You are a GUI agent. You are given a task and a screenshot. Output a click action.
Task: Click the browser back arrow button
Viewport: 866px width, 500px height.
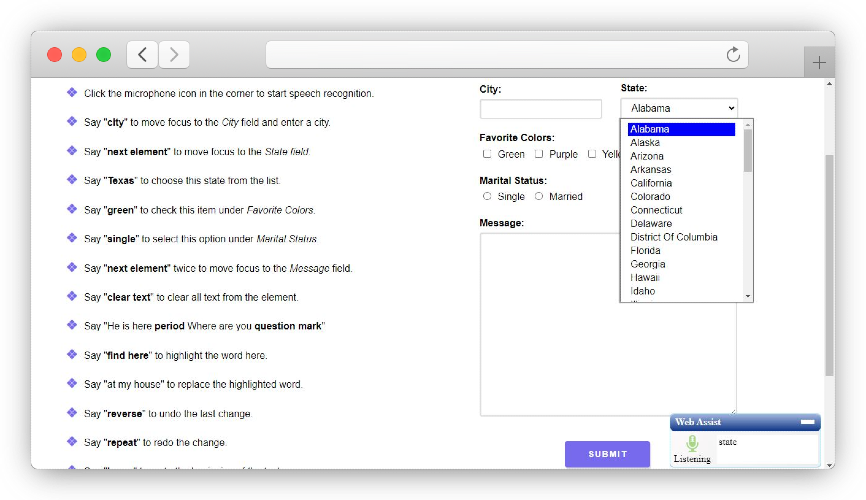pos(142,55)
